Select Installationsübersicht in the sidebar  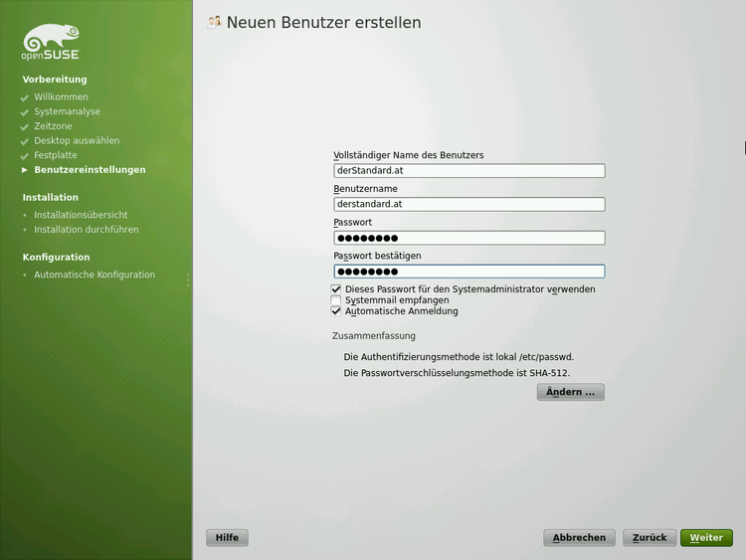coord(81,215)
